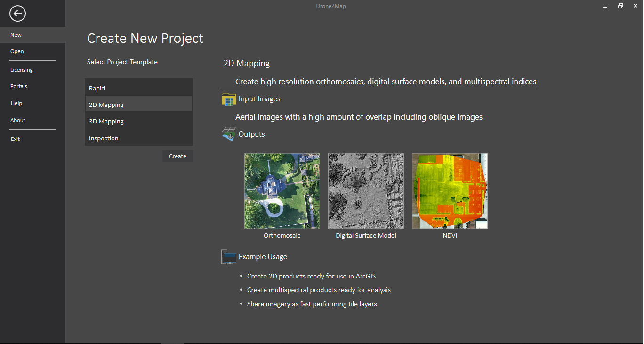Click the Create New Project heading
644x344 pixels.
click(145, 38)
